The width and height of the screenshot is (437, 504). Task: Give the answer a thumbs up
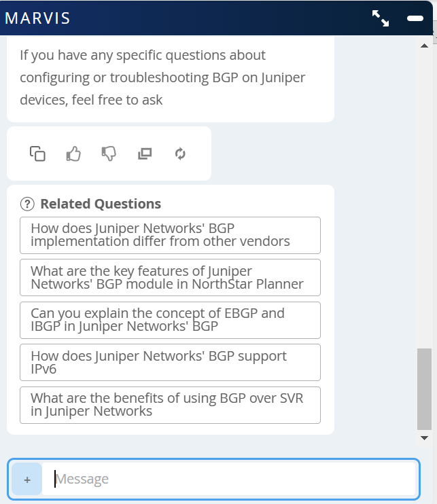point(73,154)
